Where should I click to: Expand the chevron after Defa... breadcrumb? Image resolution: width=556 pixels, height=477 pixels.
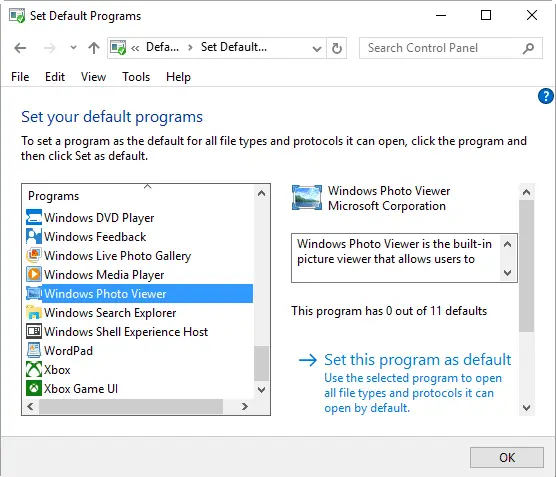coord(190,48)
